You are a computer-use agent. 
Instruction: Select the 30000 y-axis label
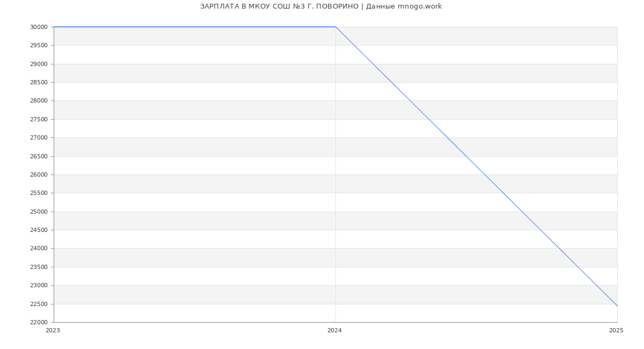click(39, 27)
